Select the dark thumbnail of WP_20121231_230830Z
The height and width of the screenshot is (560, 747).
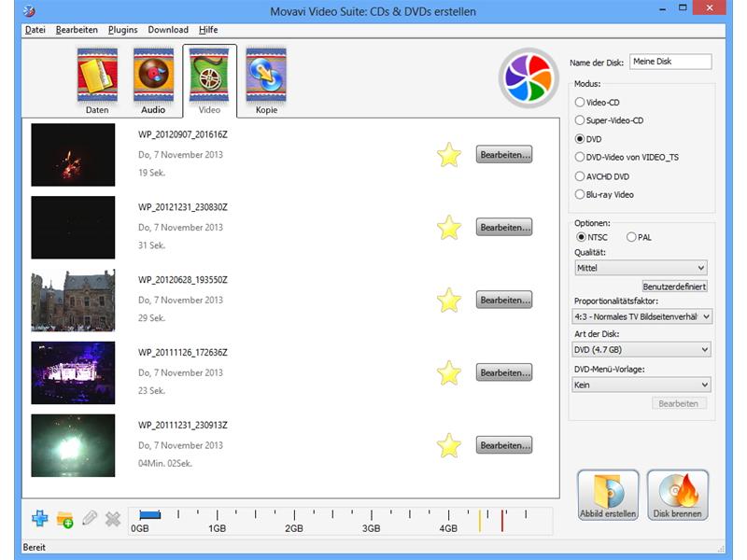[73, 228]
